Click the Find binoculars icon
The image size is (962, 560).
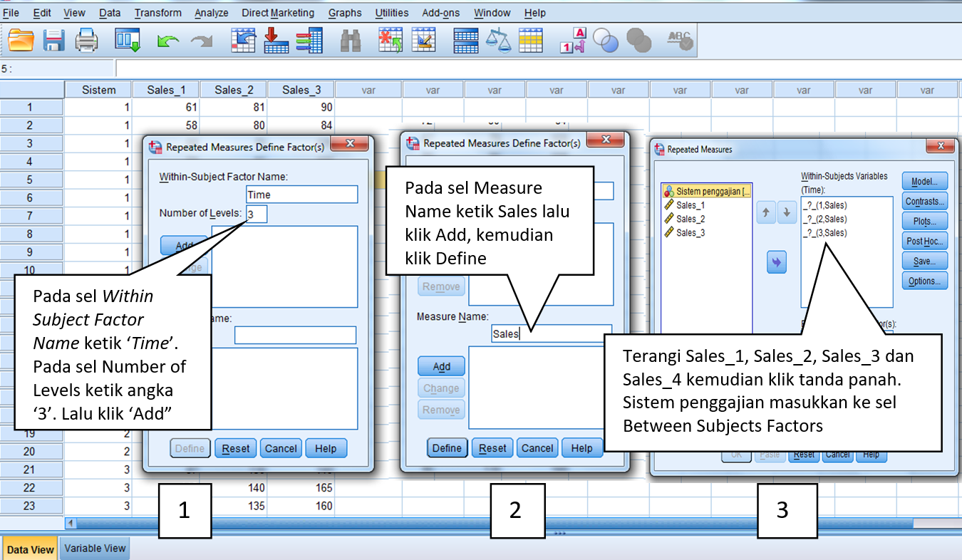click(x=351, y=41)
